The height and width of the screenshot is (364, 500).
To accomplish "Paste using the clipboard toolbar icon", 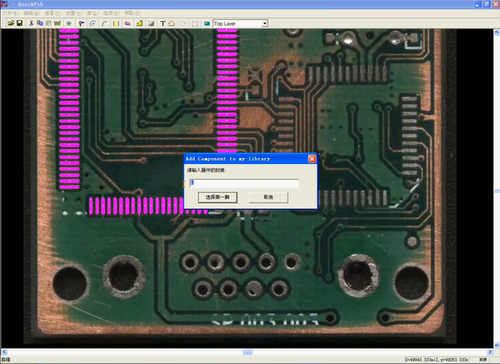I will [x=49, y=23].
